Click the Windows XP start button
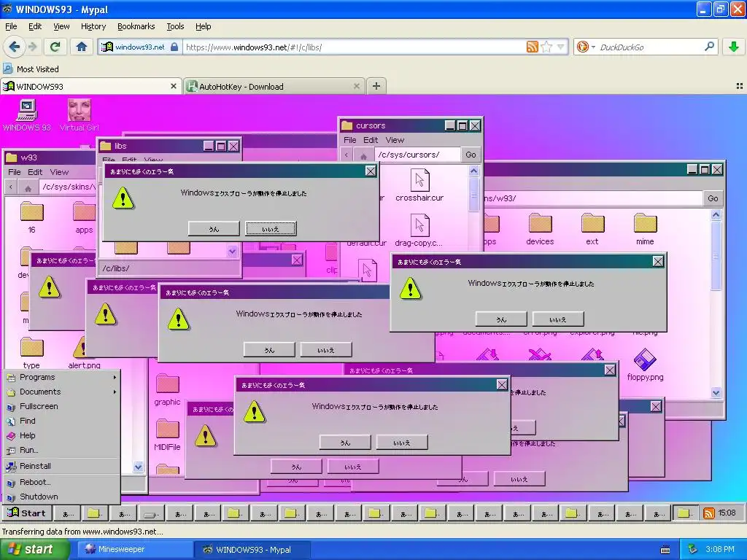The image size is (747, 560). [x=34, y=550]
